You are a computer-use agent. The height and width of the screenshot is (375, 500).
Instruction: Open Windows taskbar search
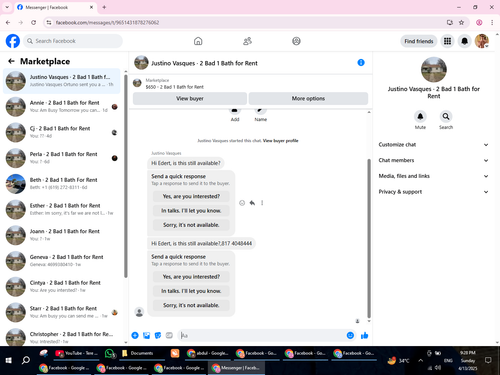pyautogui.click(x=26, y=360)
